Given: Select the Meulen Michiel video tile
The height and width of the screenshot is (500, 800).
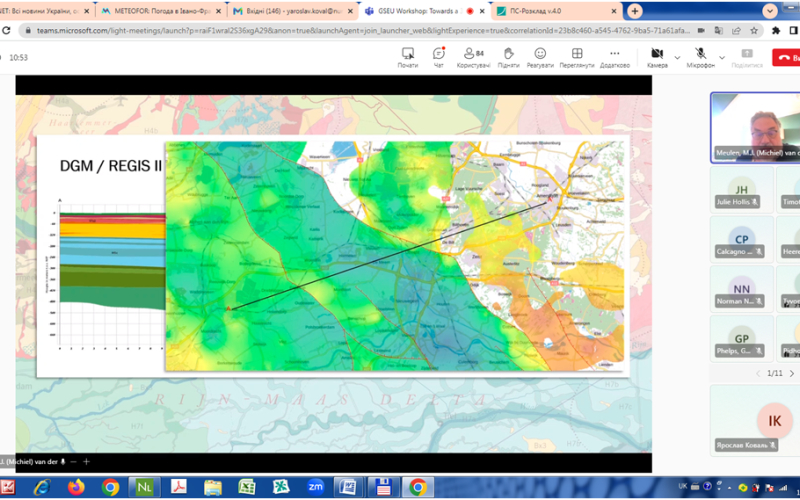Looking at the screenshot, I should 756,128.
